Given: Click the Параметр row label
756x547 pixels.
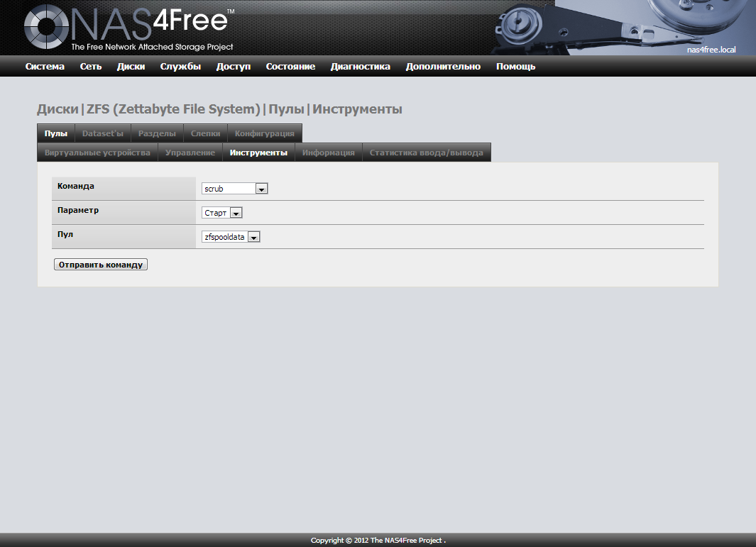Looking at the screenshot, I should (x=78, y=210).
